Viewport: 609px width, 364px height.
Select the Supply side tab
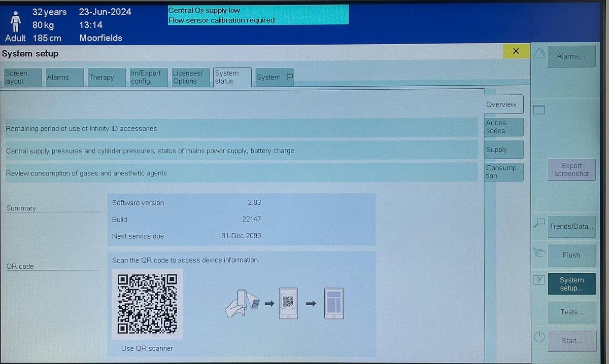[503, 150]
